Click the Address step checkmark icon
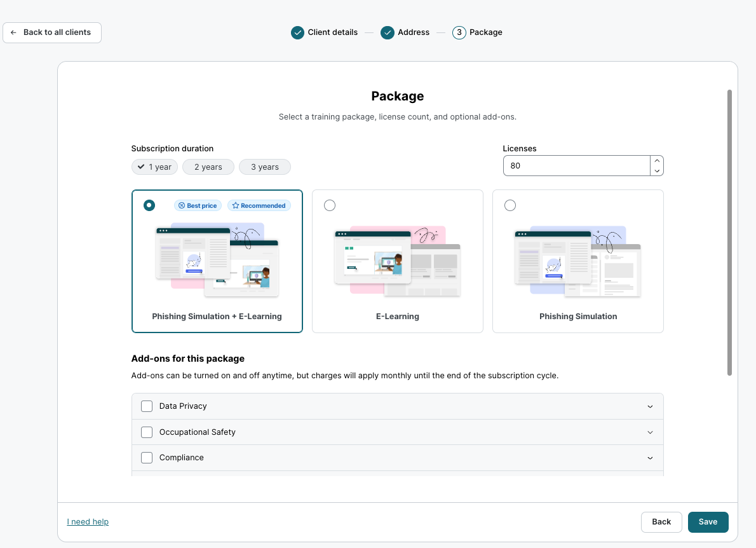This screenshot has height=548, width=756. pyautogui.click(x=388, y=32)
